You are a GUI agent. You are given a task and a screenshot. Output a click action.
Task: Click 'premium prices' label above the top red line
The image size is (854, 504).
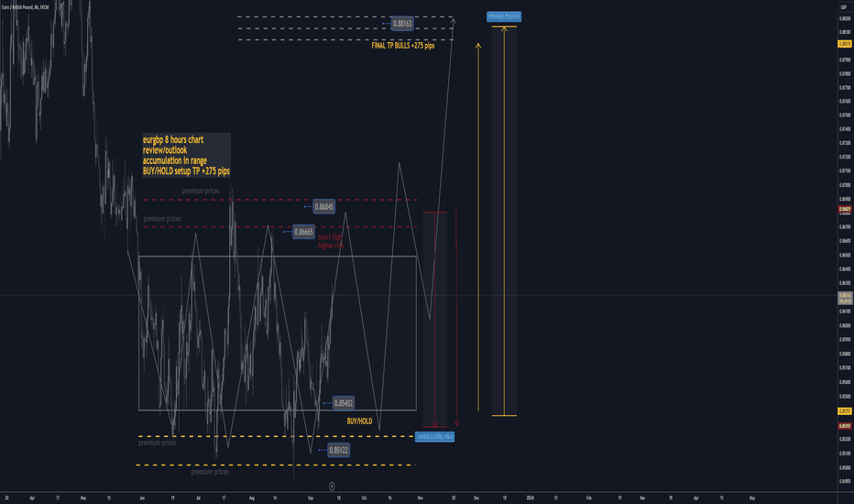click(201, 191)
